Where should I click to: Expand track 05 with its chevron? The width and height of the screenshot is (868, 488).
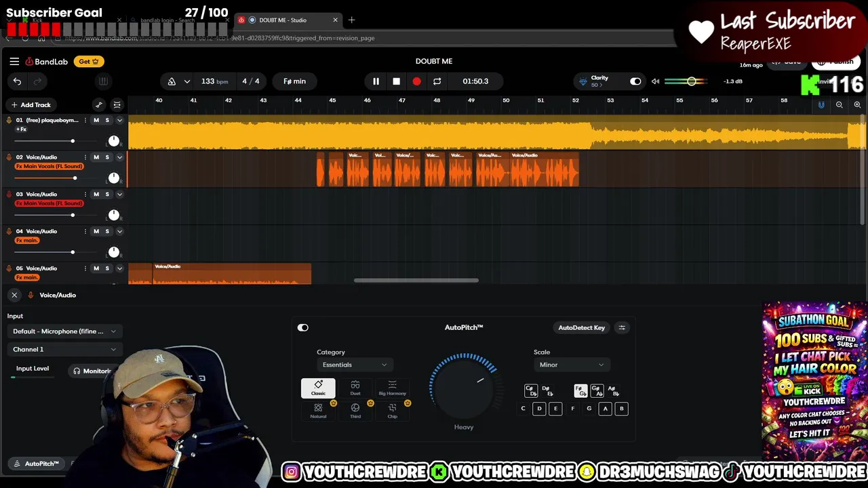click(x=119, y=268)
